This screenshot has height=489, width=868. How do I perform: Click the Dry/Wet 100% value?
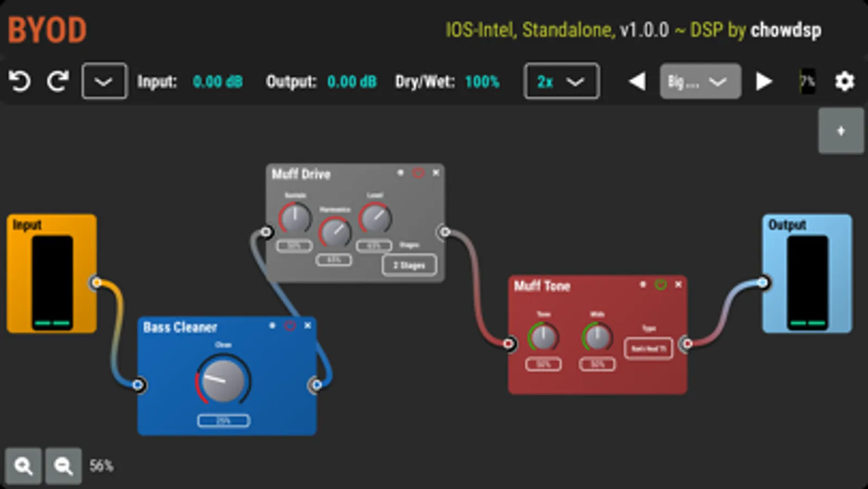(482, 81)
